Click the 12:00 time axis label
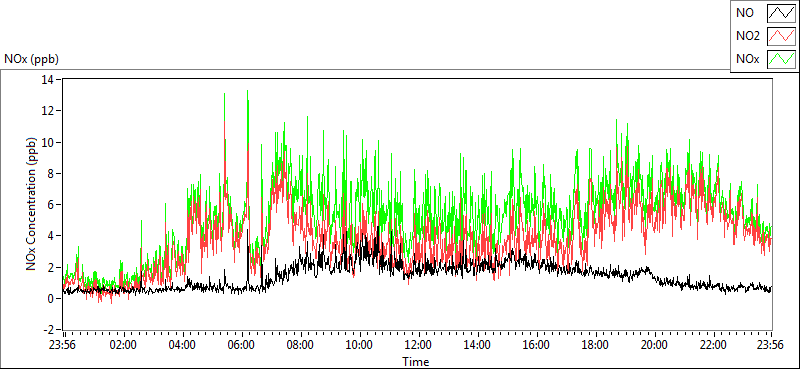 click(418, 345)
